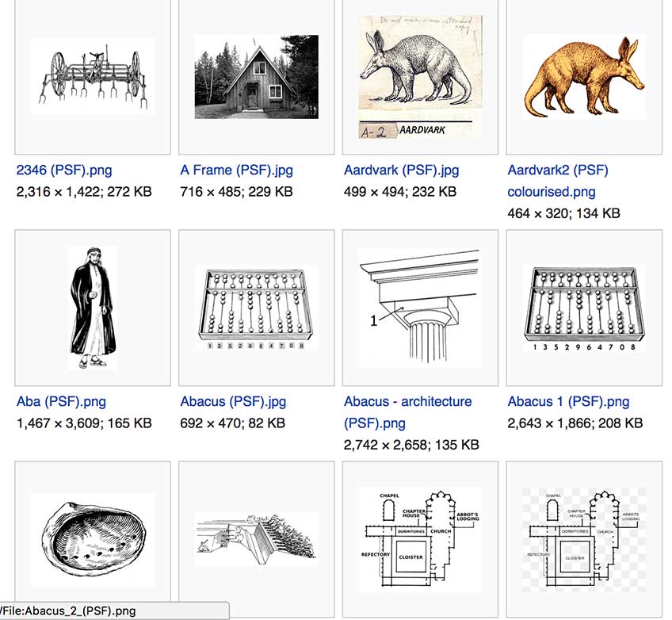Viewport: 672px width, 620px height.
Task: Click the abbey floor plan thumbnail with white background
Action: [x=421, y=539]
